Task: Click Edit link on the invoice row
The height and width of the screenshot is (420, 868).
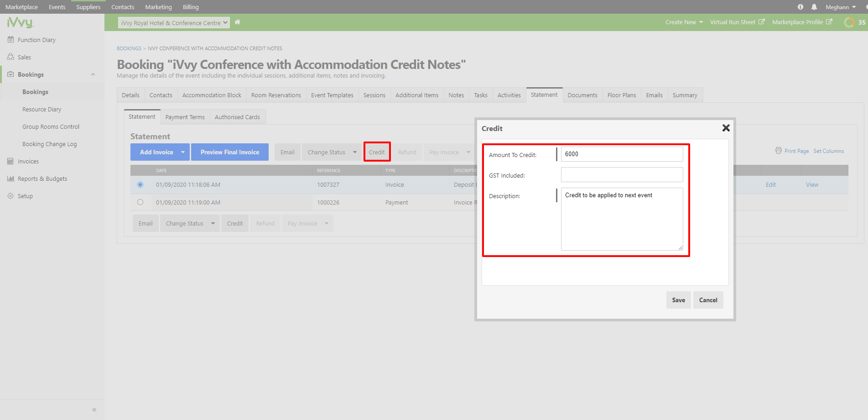Action: click(770, 185)
